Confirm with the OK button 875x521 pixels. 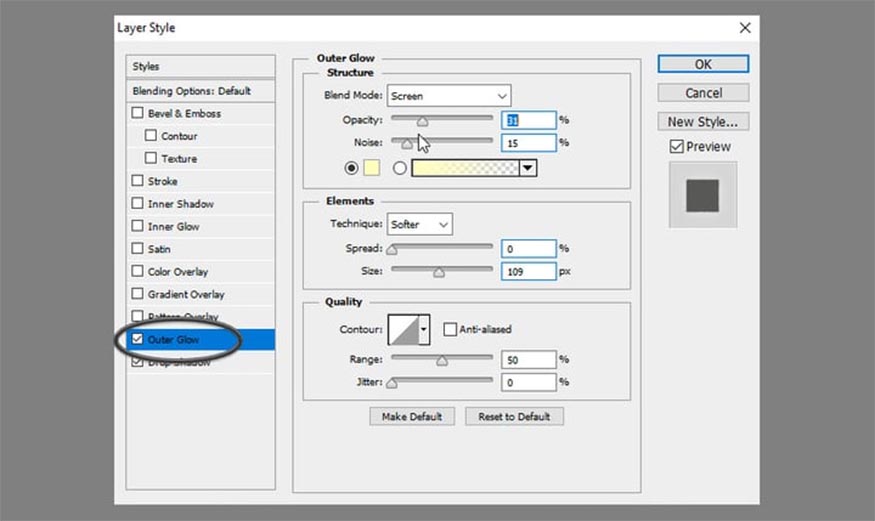(703, 64)
